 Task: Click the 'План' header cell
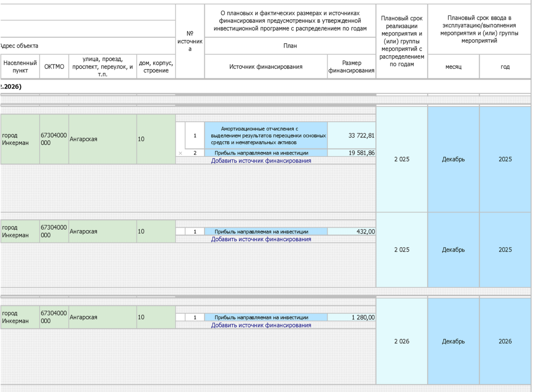pyautogui.click(x=290, y=46)
